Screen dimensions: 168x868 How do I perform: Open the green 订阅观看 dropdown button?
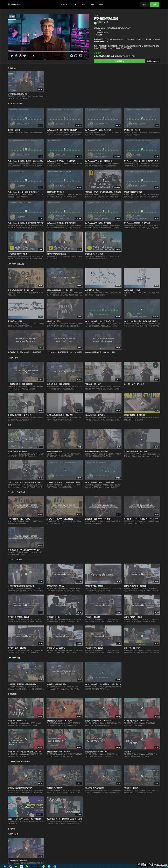[119, 61]
